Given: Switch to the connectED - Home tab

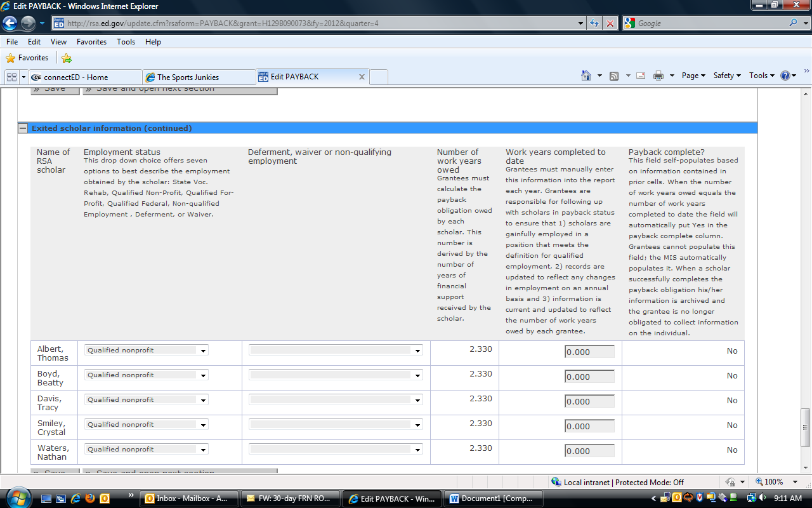Looking at the screenshot, I should pyautogui.click(x=85, y=77).
